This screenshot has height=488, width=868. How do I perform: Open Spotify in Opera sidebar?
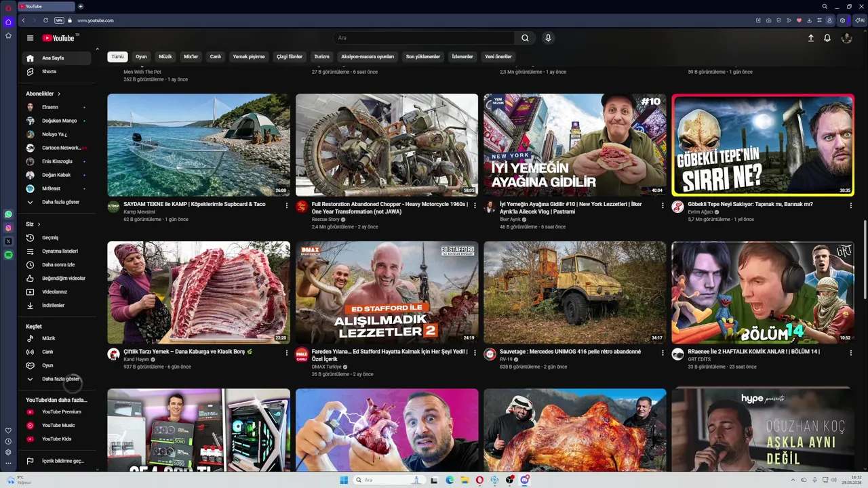point(8,255)
